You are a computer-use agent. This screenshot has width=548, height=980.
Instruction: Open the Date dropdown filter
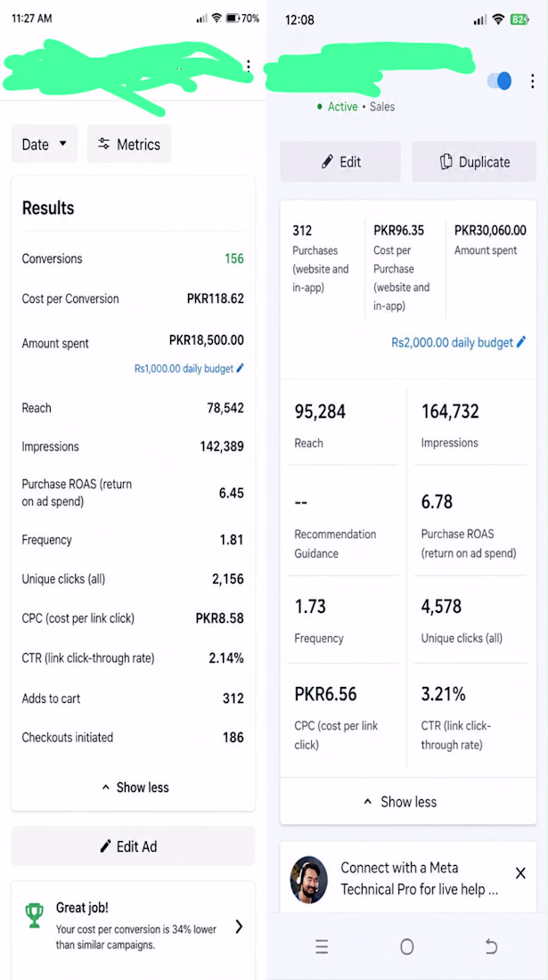[45, 144]
